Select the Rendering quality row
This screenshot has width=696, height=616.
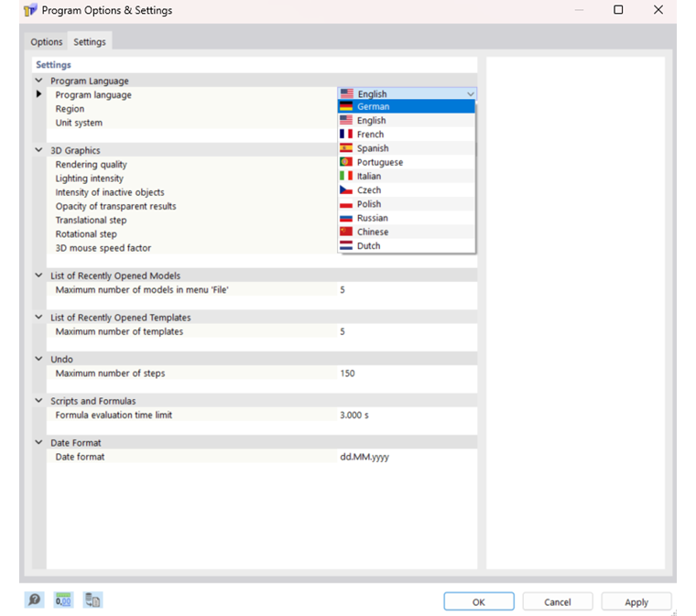(191, 165)
